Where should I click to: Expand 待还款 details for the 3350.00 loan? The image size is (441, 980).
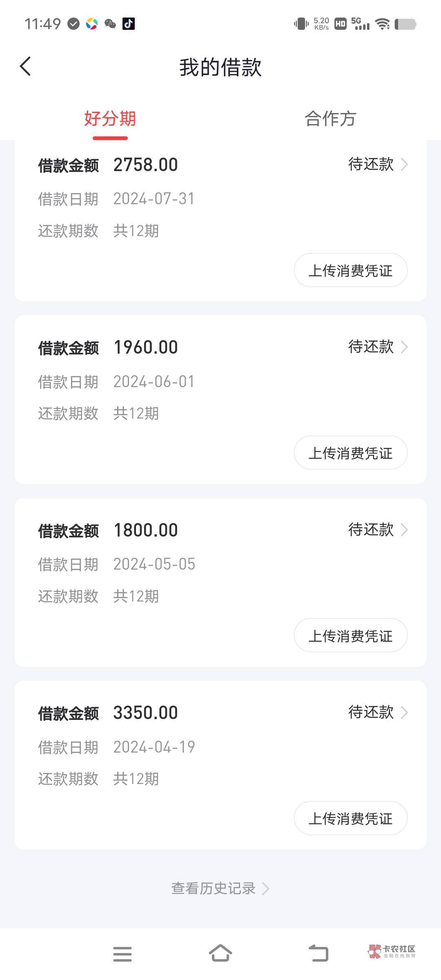377,712
